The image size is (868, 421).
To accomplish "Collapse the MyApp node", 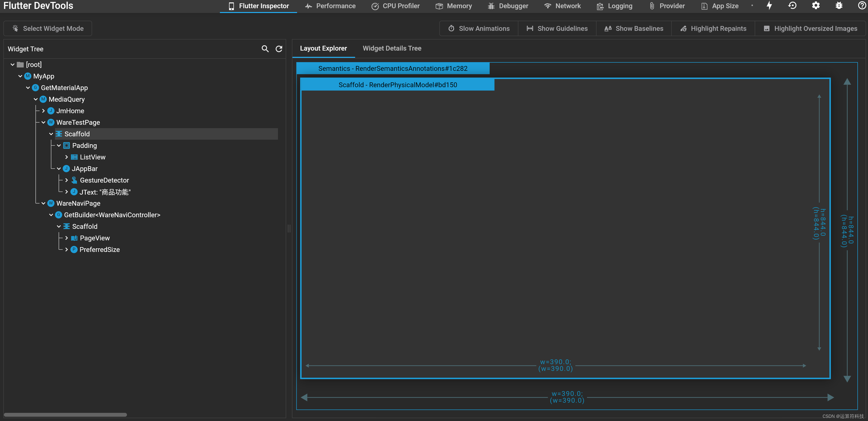I will 20,76.
